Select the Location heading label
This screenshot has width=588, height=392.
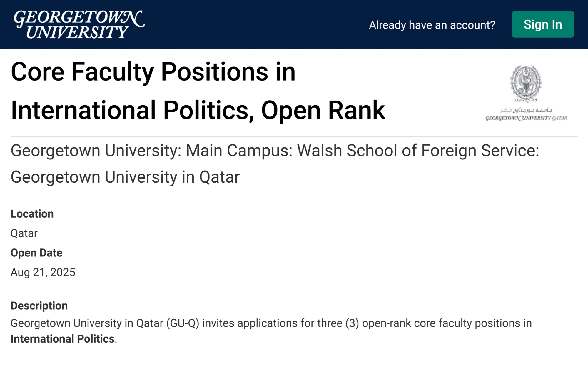click(x=32, y=214)
